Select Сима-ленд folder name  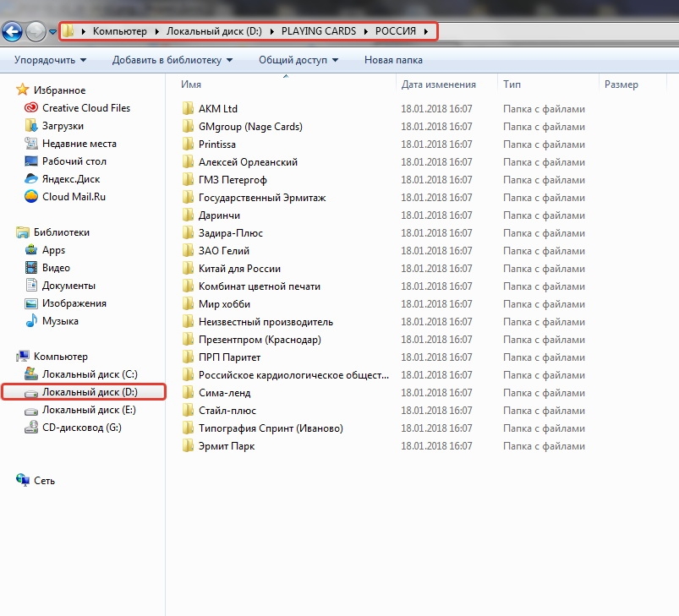224,393
